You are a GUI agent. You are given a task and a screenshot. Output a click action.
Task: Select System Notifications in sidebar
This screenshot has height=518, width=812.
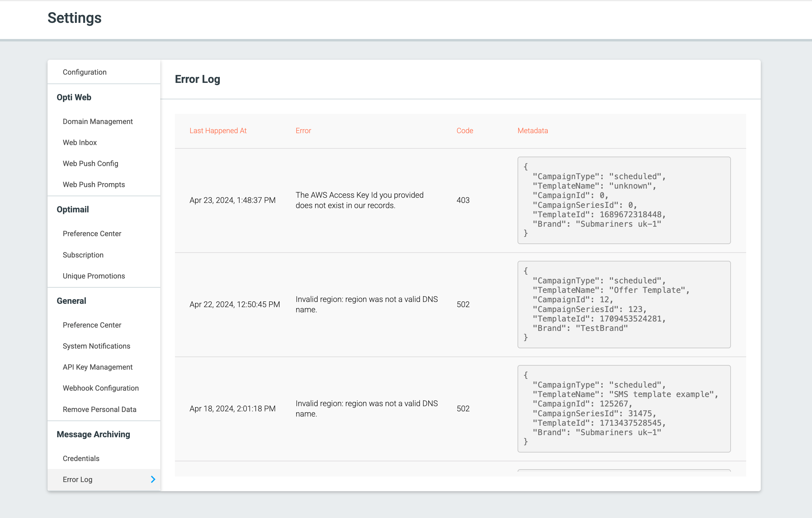pos(96,346)
